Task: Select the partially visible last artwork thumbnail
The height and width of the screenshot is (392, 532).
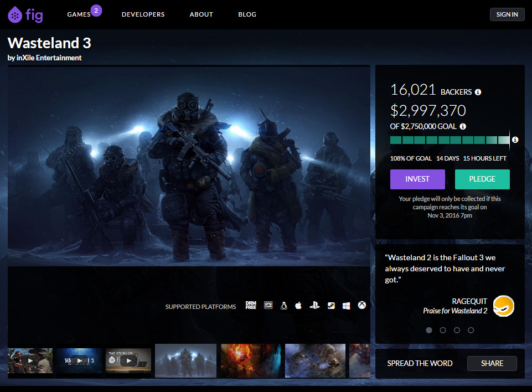Action: (360, 361)
